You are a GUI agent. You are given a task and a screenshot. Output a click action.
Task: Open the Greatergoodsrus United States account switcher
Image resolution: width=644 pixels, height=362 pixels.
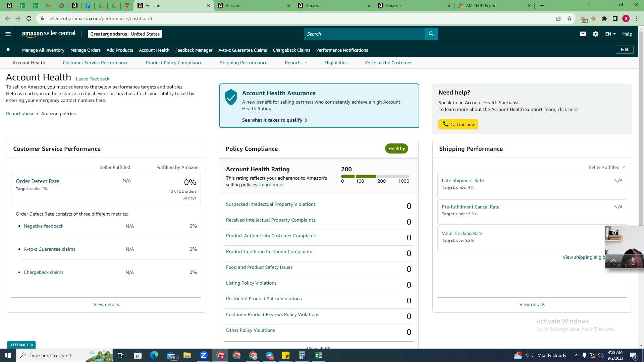coord(125,34)
